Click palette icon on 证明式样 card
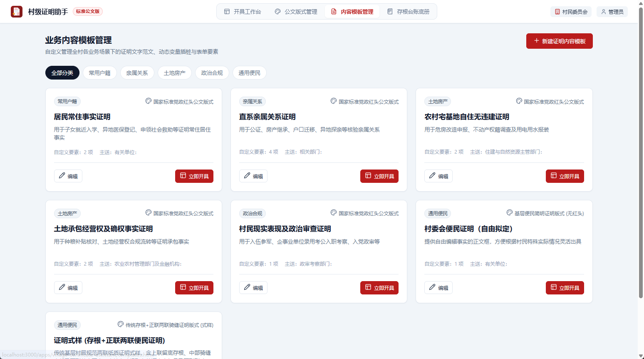This screenshot has height=359, width=644. [121, 324]
